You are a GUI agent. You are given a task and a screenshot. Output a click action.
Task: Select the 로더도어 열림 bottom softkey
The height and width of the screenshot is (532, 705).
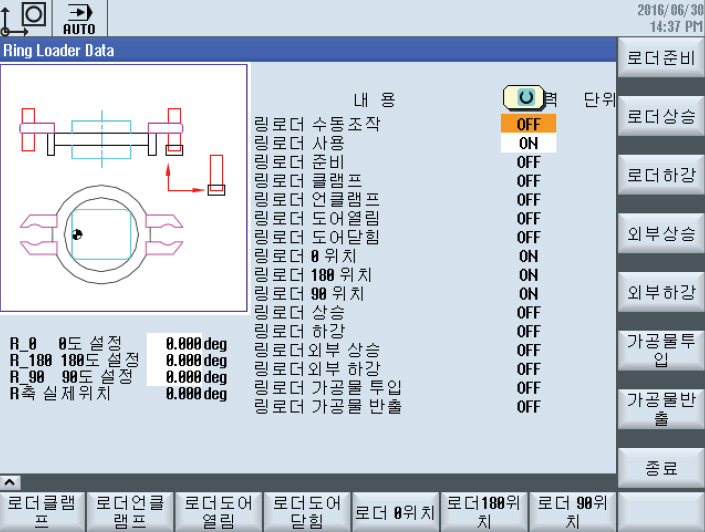(x=219, y=511)
